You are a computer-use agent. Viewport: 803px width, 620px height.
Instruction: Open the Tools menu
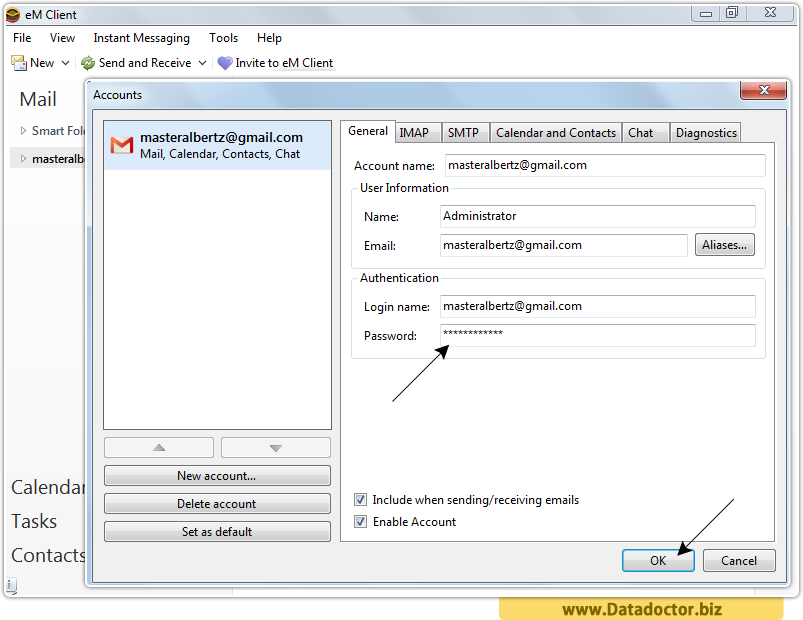click(x=223, y=38)
